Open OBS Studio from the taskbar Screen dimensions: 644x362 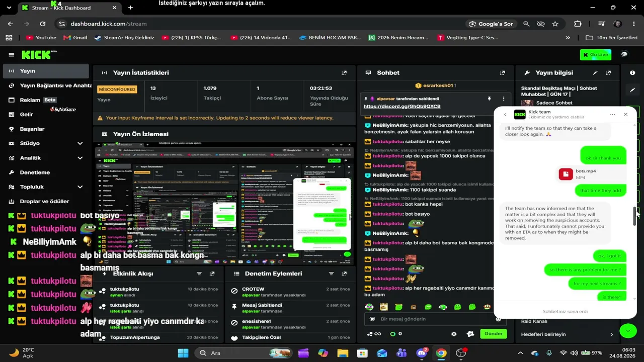coord(460,353)
